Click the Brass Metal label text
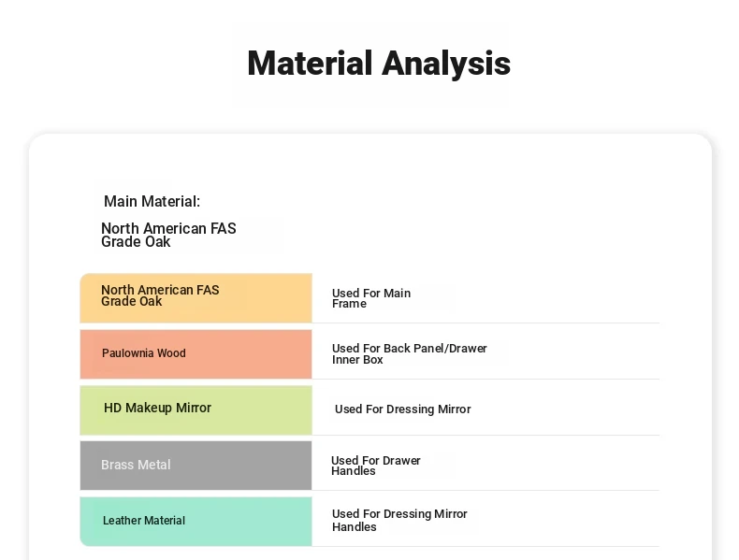739x560 pixels. (136, 465)
